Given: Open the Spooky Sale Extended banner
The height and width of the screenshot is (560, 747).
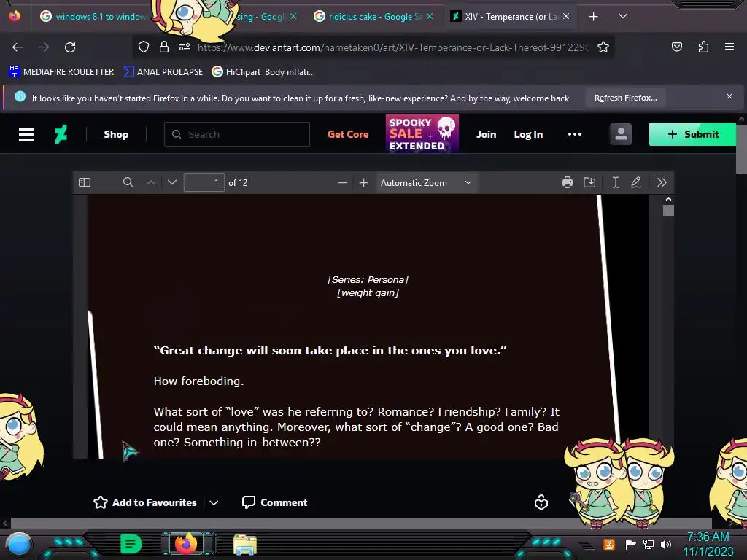Looking at the screenshot, I should coord(422,133).
